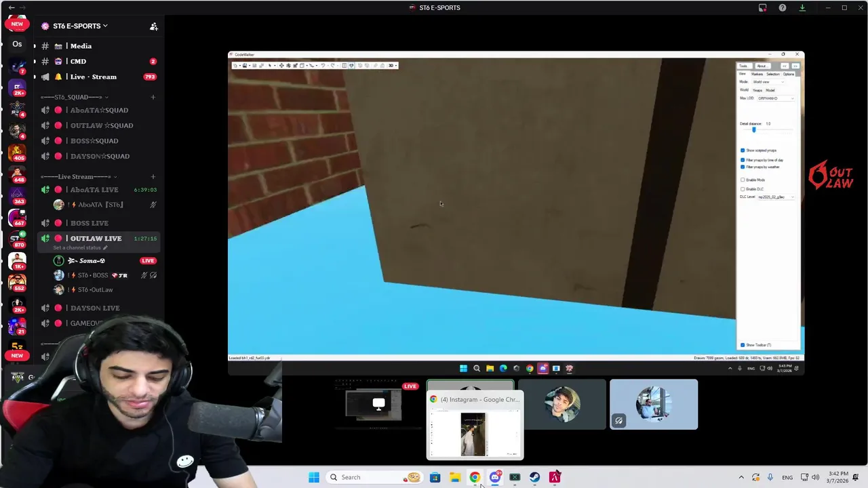Click the << collapse button in CodeWalker panel

[785, 66]
